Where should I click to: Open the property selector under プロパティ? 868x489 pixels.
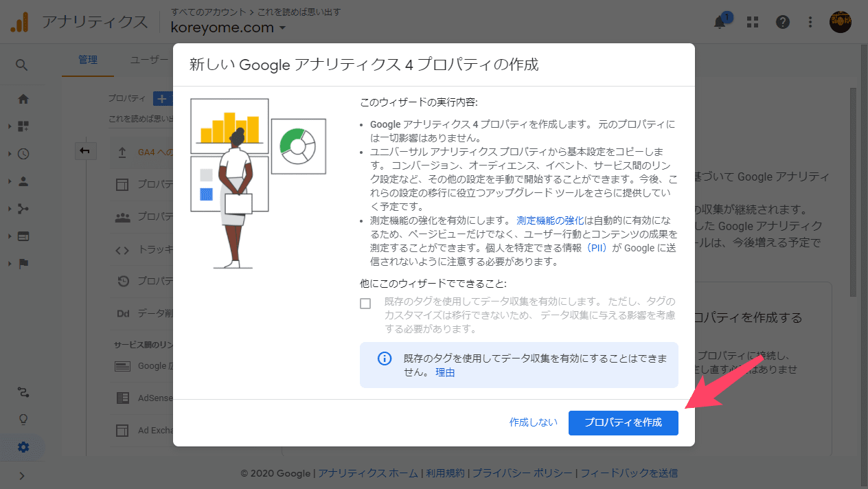click(x=141, y=119)
